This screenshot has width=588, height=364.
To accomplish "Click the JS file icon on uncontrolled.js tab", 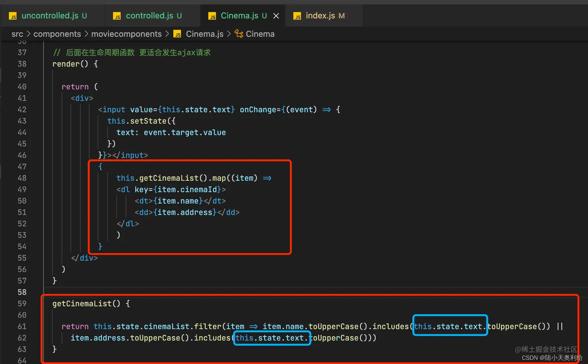I will point(13,16).
